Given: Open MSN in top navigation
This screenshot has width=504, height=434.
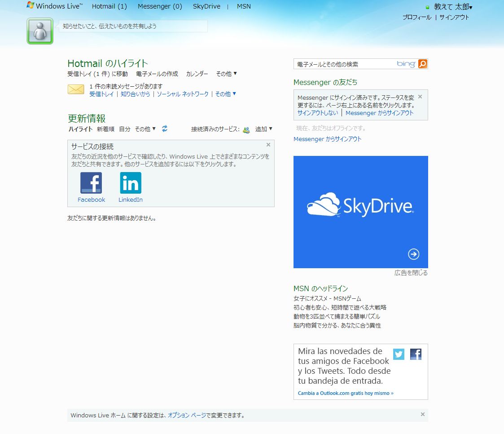Looking at the screenshot, I should (244, 6).
